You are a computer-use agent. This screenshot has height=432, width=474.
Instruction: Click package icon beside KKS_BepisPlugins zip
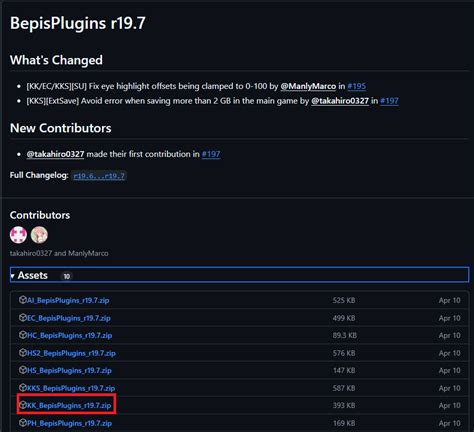pos(23,387)
